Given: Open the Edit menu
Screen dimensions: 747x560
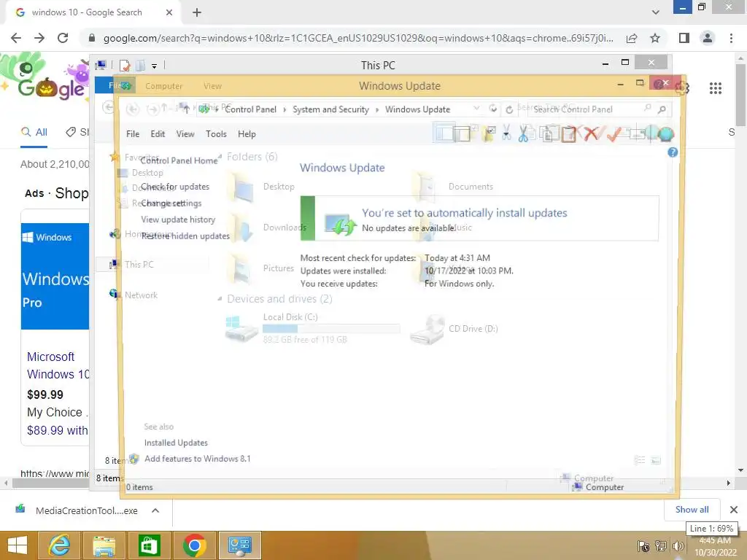Looking at the screenshot, I should 158,134.
